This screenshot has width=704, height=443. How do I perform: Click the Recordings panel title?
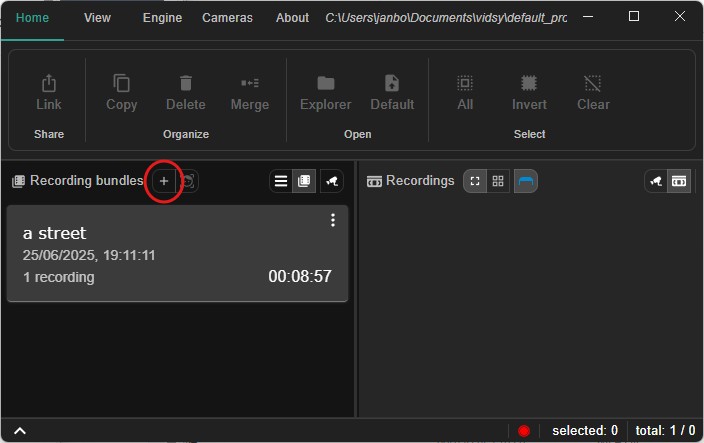pyautogui.click(x=420, y=180)
